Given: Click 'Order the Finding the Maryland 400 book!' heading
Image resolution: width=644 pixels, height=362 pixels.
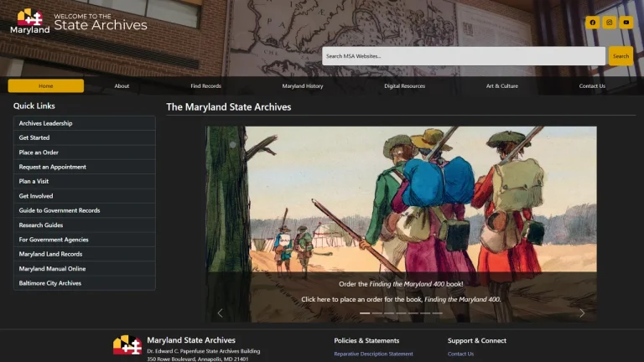Looking at the screenshot, I should [401, 283].
